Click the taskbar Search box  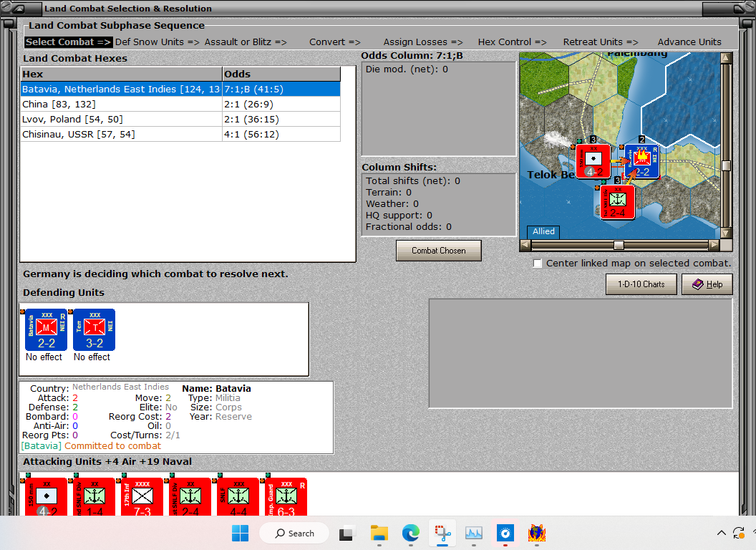294,533
